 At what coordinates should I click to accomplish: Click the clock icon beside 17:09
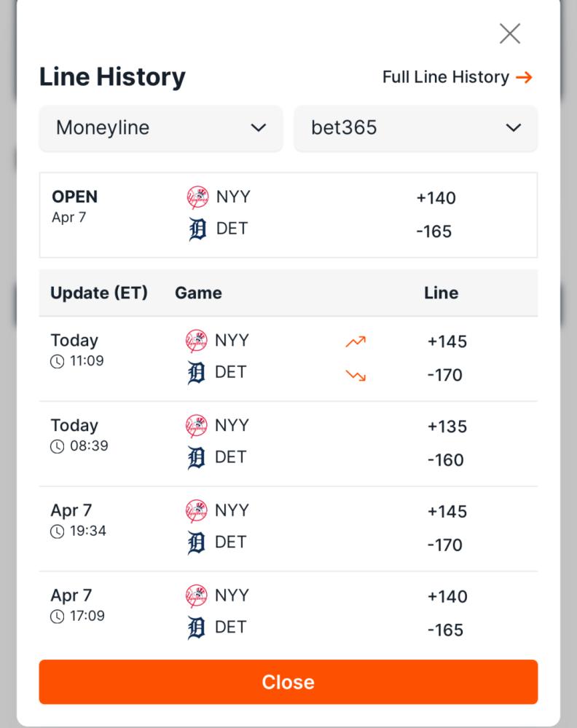[x=57, y=616]
